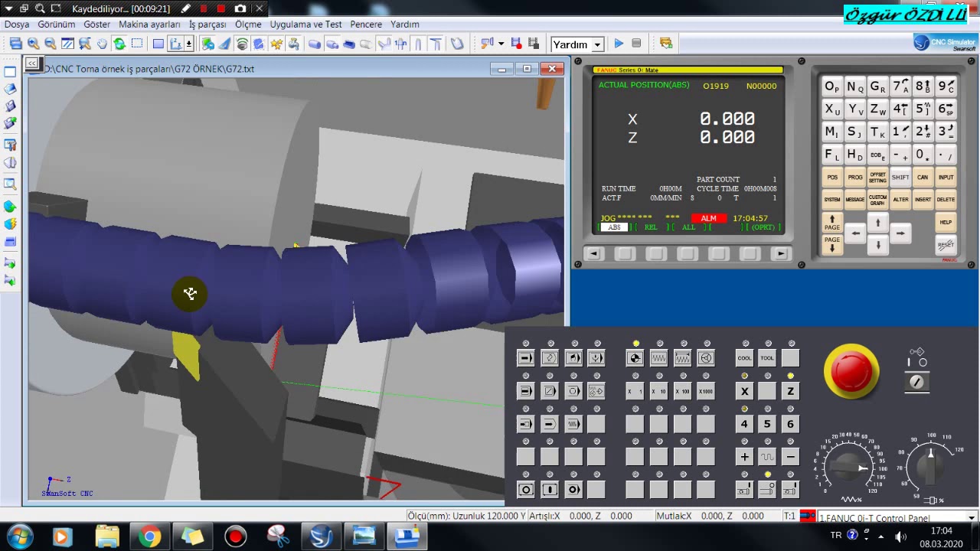This screenshot has height=551, width=980.
Task: Open the Dosya menu
Action: coord(17,24)
